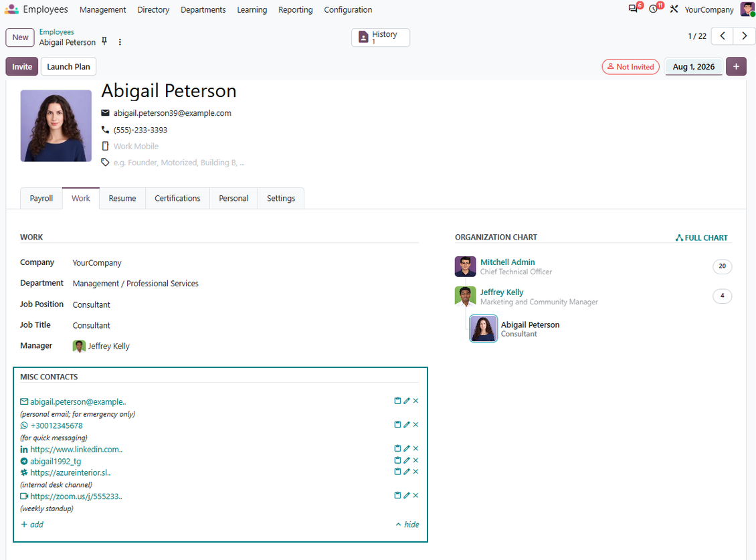Open the History smart button
Viewport: 756px width, 560px height.
pyautogui.click(x=381, y=37)
